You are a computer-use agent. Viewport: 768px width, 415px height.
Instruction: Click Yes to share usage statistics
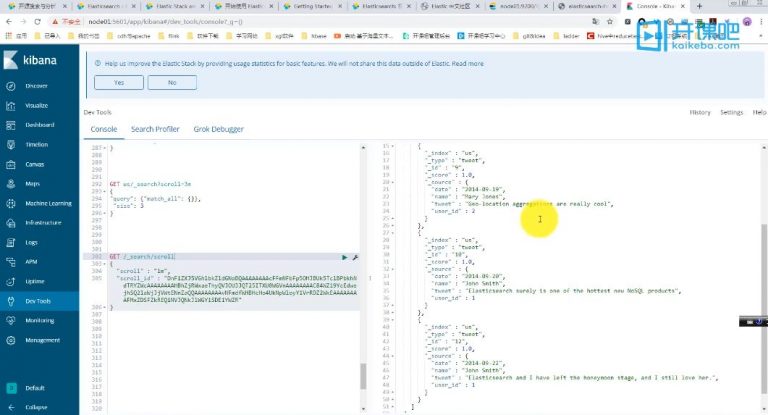(x=119, y=82)
